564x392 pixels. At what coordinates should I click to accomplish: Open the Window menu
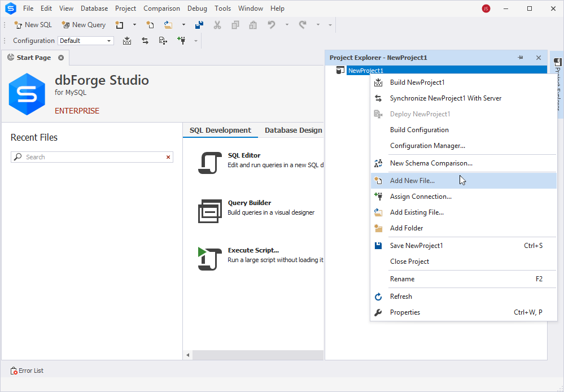coord(250,8)
